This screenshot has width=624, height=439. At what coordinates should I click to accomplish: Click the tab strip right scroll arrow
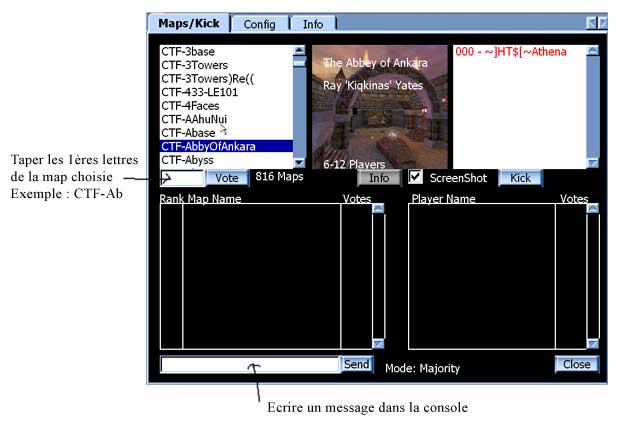(x=603, y=23)
